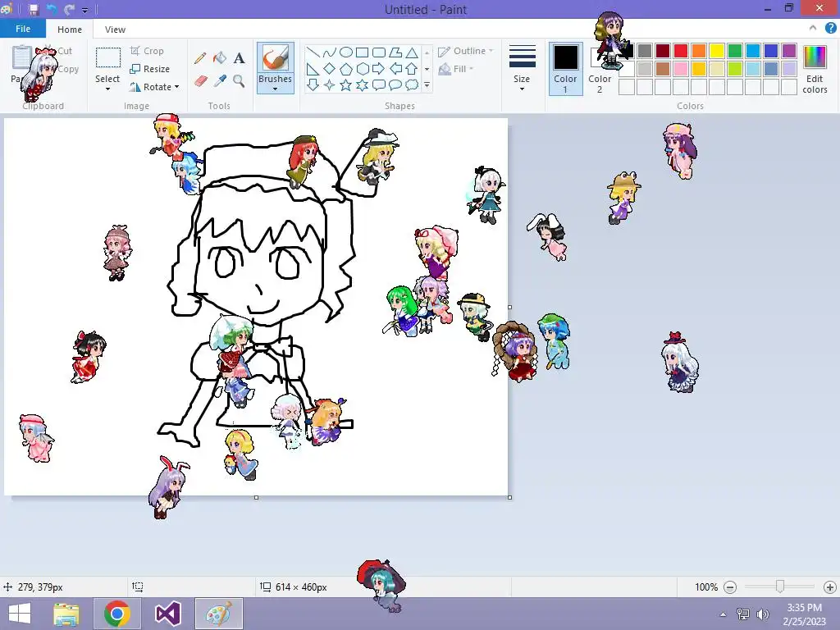Pick the yellow color swatch
This screenshot has height=630, width=840.
pyautogui.click(x=717, y=51)
